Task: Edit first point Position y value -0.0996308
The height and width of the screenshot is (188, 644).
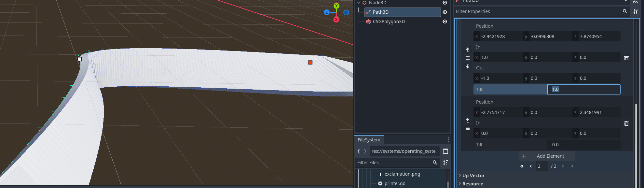Action: (x=547, y=36)
